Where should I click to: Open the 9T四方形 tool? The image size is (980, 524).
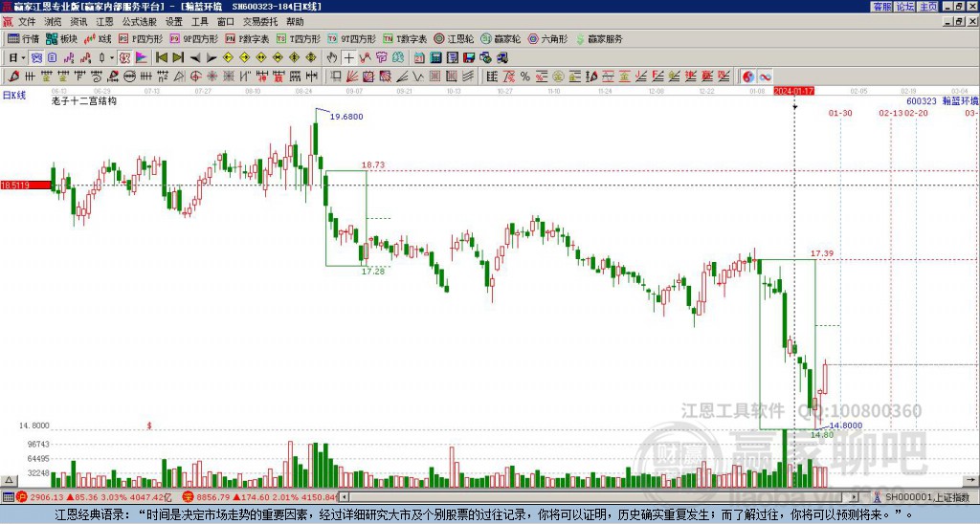[352, 38]
